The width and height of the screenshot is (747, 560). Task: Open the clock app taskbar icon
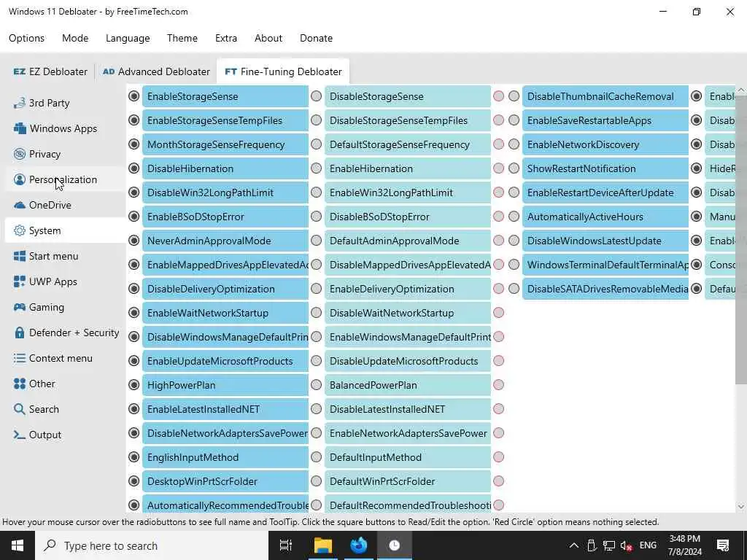click(395, 545)
